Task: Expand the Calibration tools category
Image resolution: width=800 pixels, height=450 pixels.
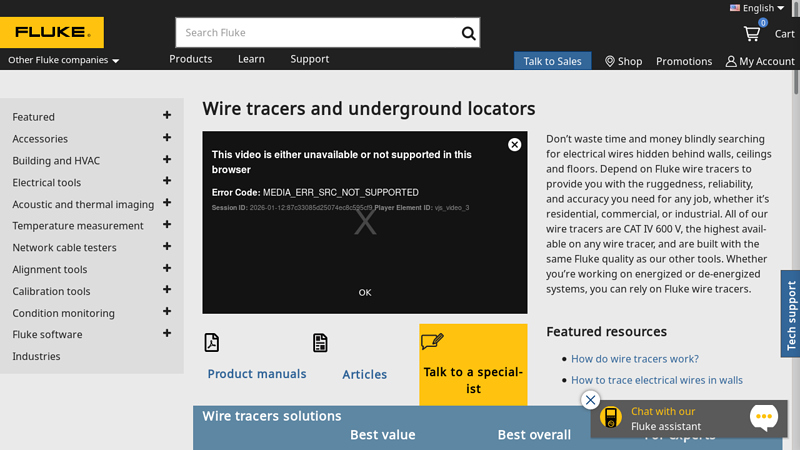Action: coord(167,289)
